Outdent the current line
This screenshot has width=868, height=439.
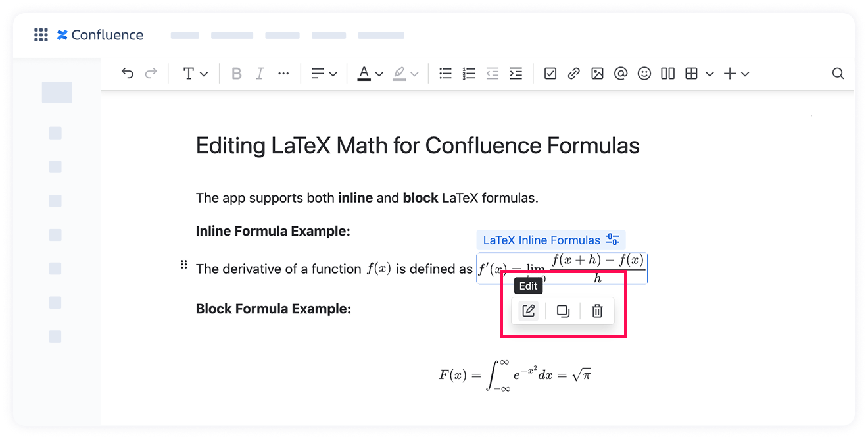point(493,74)
